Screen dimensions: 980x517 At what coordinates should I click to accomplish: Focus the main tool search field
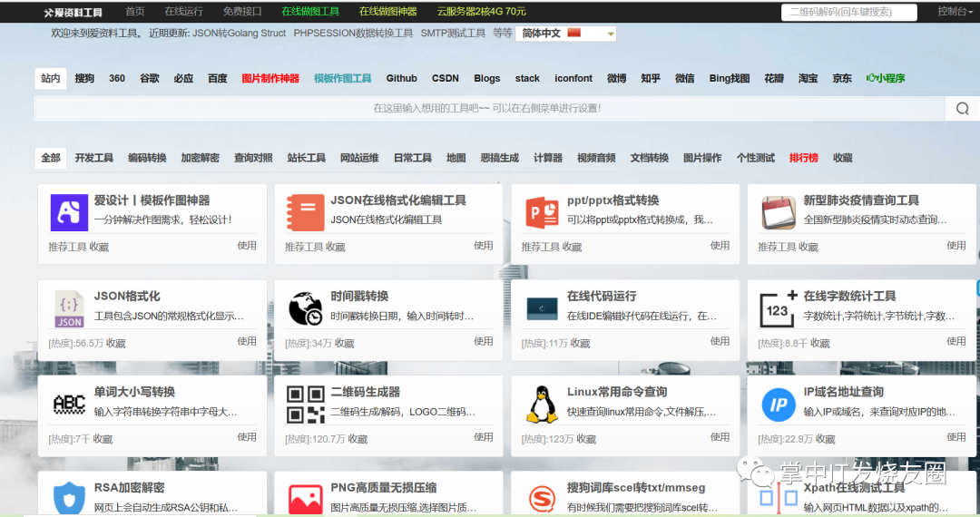tap(489, 109)
